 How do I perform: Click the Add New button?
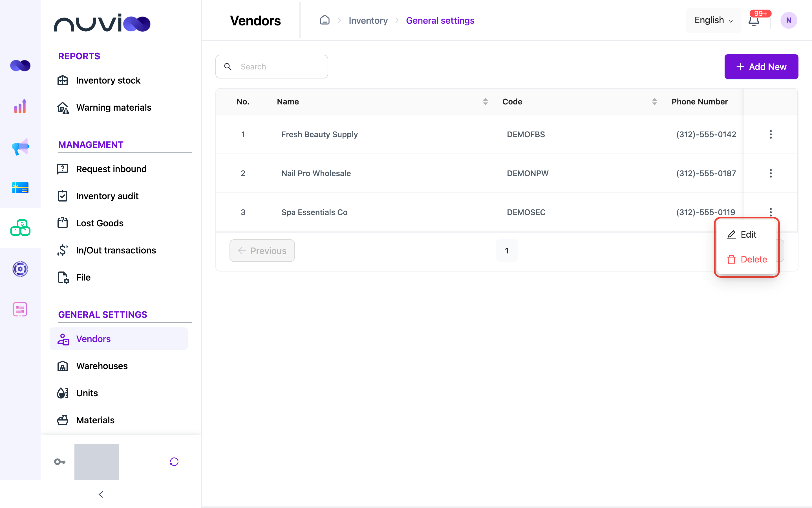(761, 67)
